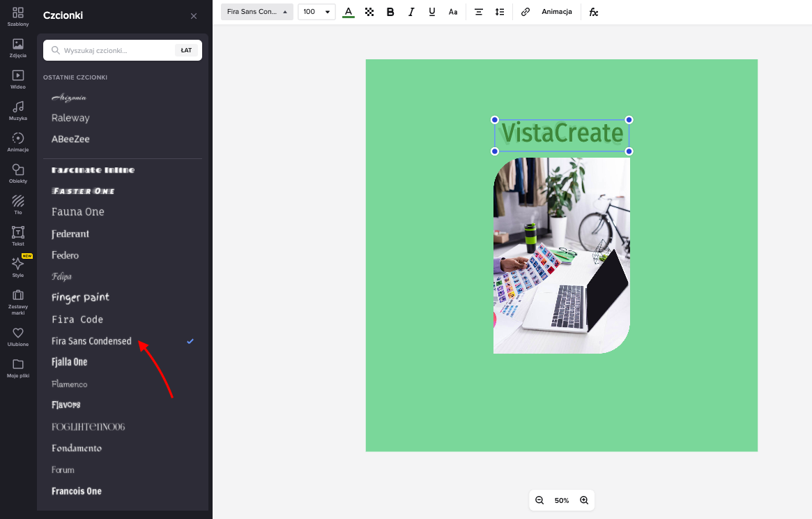Select the VistaCreate text on canvas
Viewport: 812px width, 519px height.
[562, 133]
